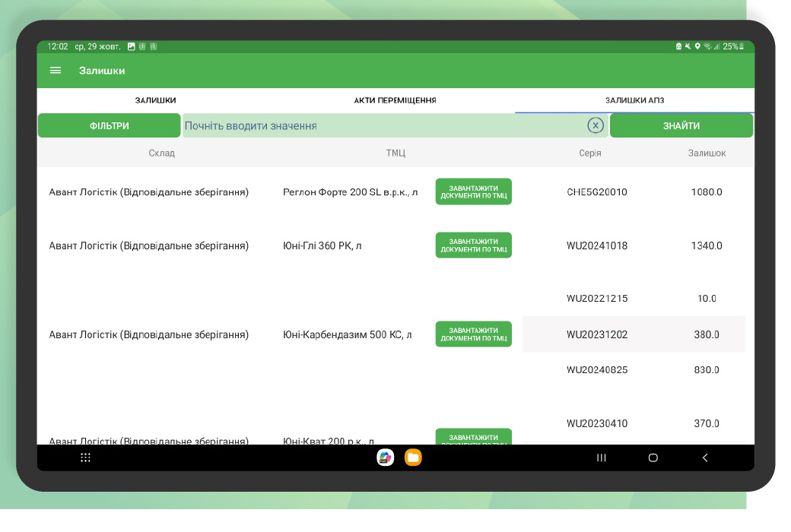Select the Залишки АПЗ tab
Screen dimensions: 791x532
pyautogui.click(x=634, y=100)
